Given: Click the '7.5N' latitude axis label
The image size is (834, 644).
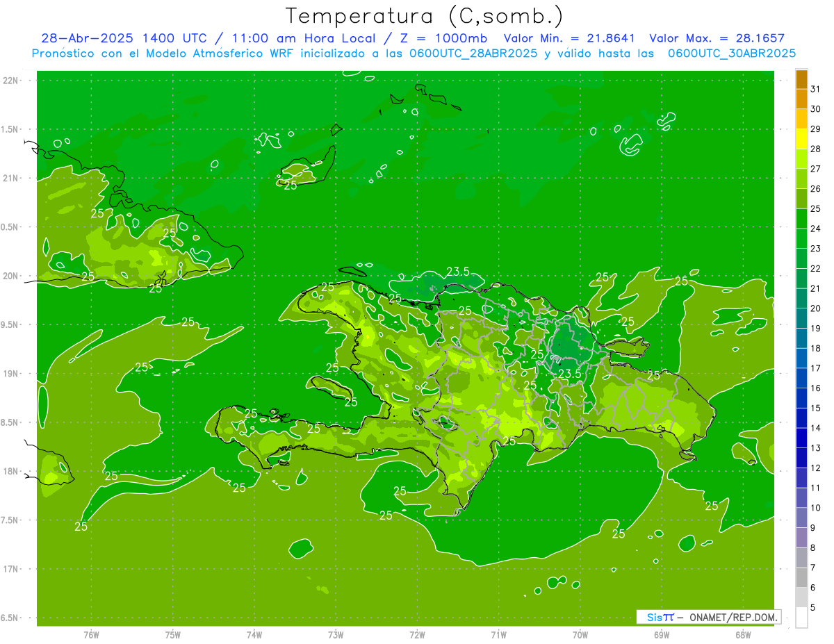Looking at the screenshot, I should coord(10,520).
